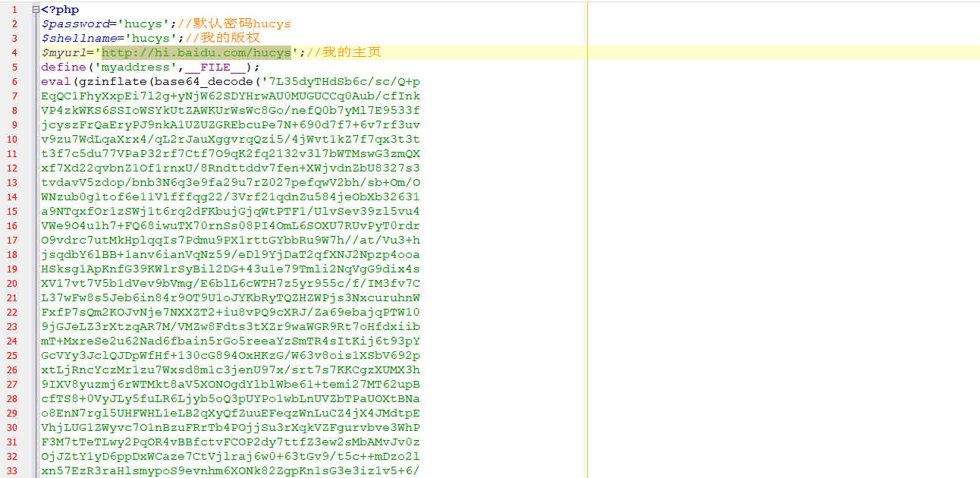Select line number 10 in the margin

[x=12, y=140]
